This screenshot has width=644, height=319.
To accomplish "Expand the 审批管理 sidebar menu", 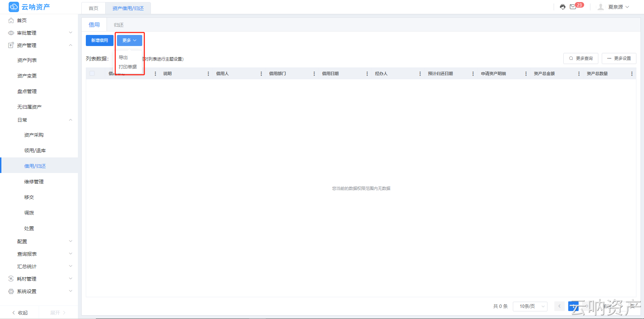I will pos(71,33).
